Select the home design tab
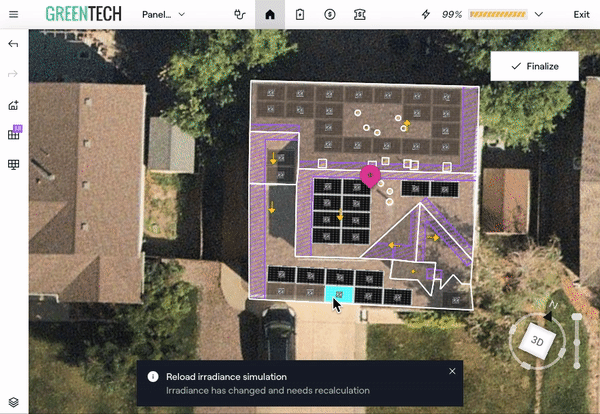 coord(270,15)
